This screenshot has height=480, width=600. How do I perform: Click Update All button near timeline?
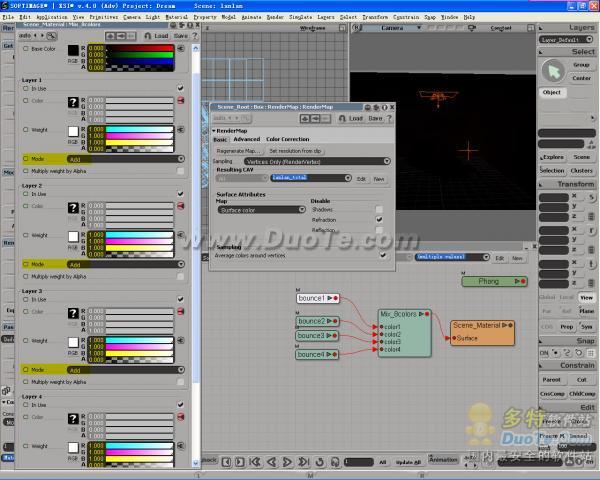pos(408,462)
